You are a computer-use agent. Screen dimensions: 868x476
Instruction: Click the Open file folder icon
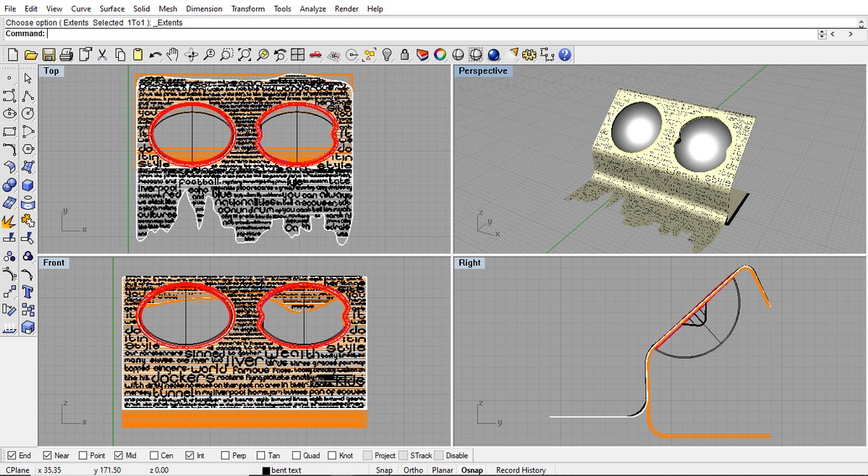[x=31, y=55]
